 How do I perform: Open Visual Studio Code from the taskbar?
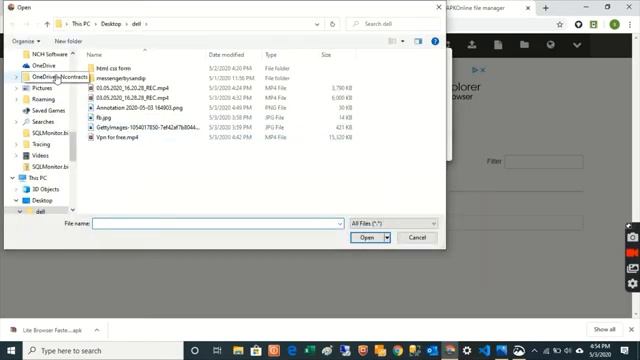(x=484, y=351)
